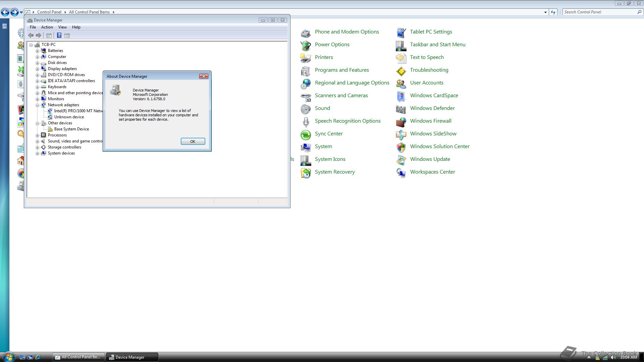Expand the Computer category
This screenshot has width=644, height=362.
38,57
